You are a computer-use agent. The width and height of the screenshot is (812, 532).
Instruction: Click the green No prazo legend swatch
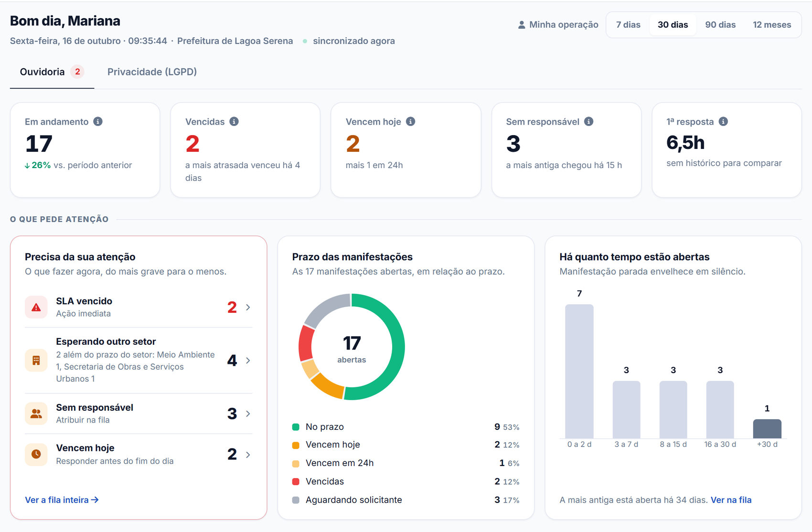click(x=296, y=427)
